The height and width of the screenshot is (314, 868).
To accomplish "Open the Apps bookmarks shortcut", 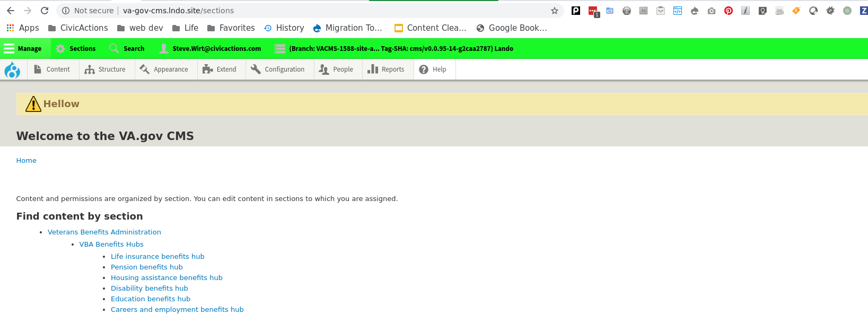I will click(22, 28).
